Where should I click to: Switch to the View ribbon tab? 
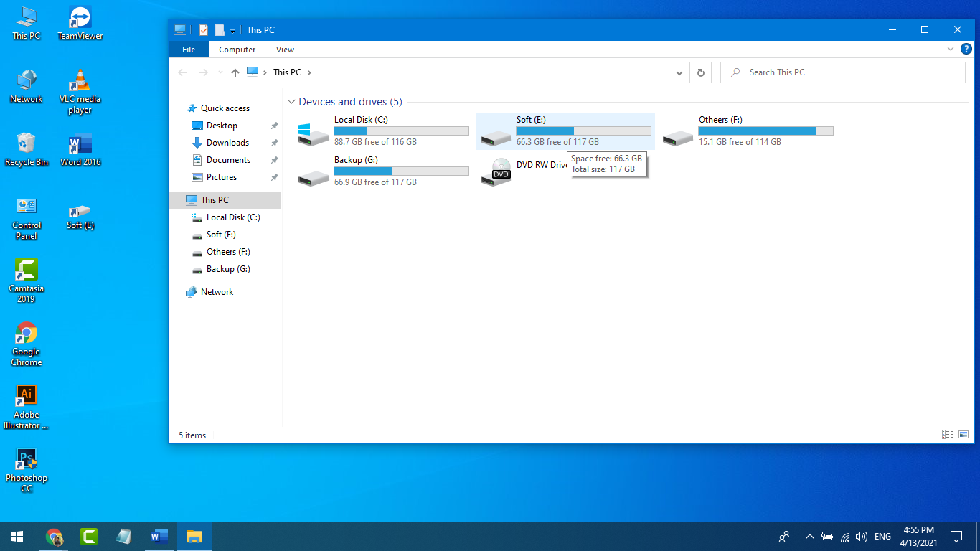pyautogui.click(x=285, y=50)
